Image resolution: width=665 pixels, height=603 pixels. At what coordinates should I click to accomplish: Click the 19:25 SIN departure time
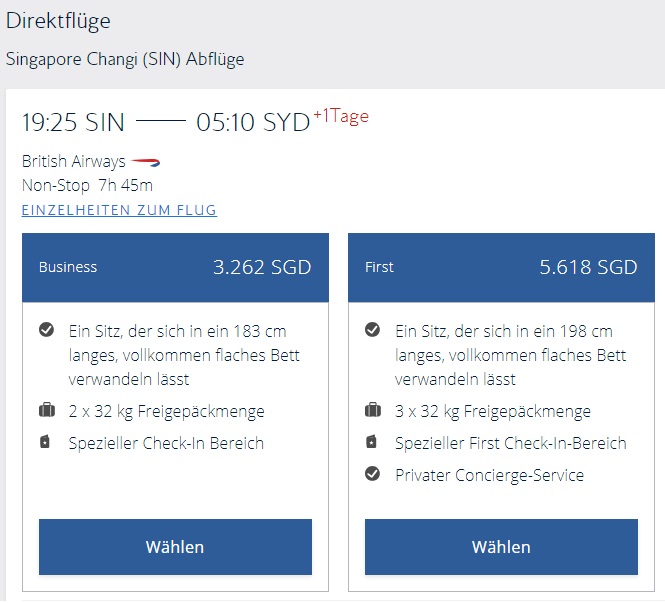coord(73,123)
